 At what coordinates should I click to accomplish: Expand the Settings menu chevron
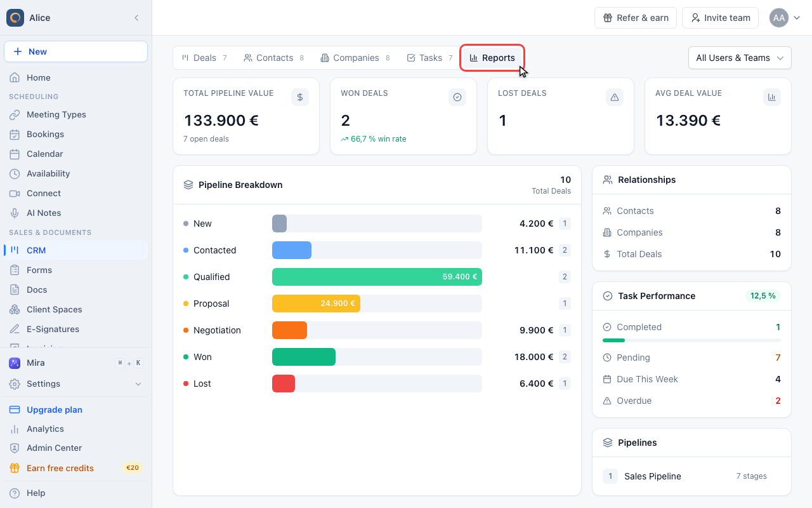[x=138, y=384]
